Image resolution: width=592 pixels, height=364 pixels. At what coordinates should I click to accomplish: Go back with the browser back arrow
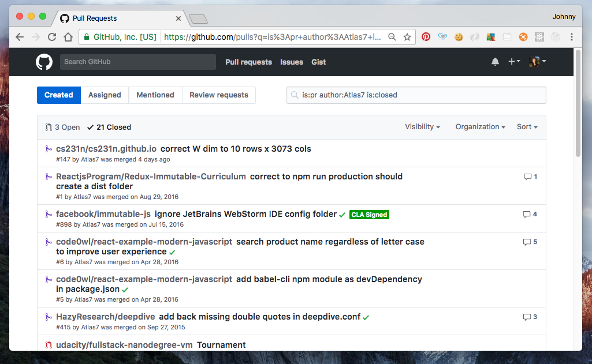pos(20,37)
